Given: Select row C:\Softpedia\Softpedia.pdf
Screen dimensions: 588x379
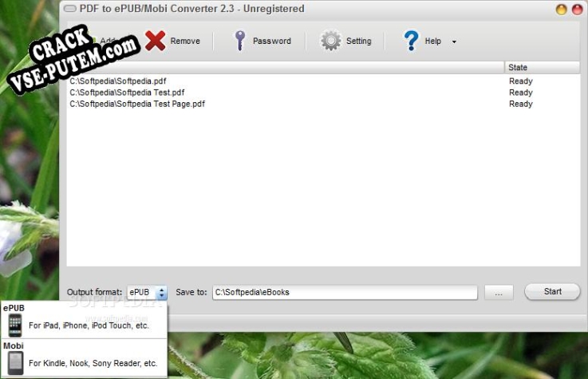Looking at the screenshot, I should (x=323, y=81).
